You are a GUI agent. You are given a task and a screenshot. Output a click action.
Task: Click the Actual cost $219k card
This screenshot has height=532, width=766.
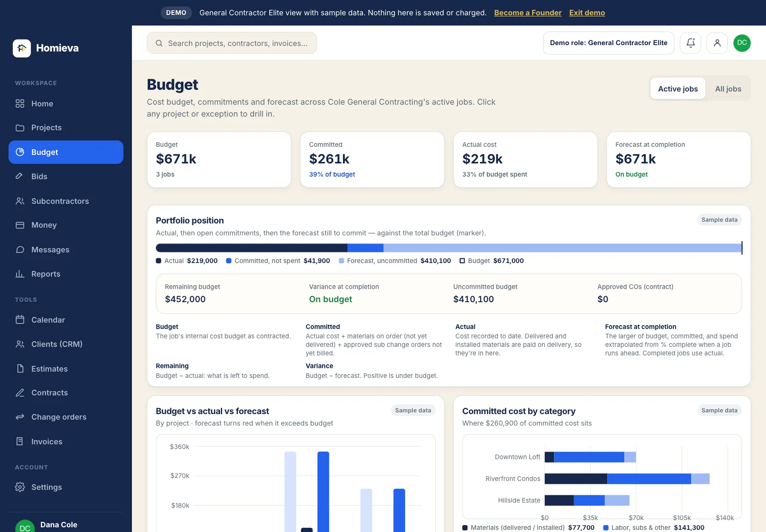pyautogui.click(x=526, y=160)
